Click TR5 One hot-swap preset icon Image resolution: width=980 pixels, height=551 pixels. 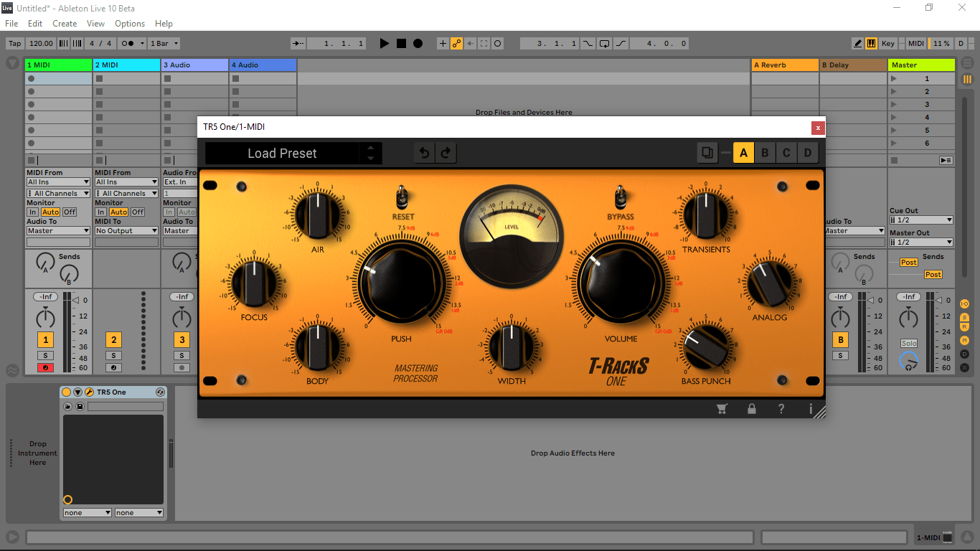160,392
